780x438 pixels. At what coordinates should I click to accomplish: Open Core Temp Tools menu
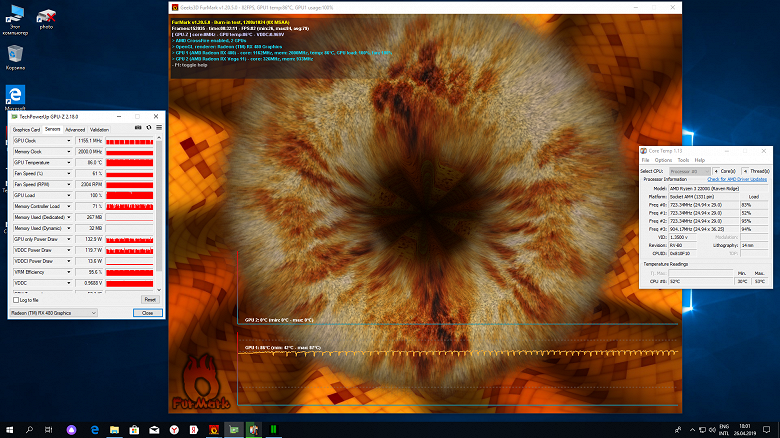point(683,160)
